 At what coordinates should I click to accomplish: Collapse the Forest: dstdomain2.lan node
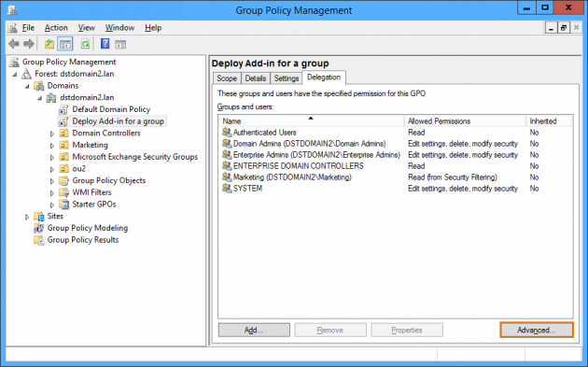[x=15, y=75]
